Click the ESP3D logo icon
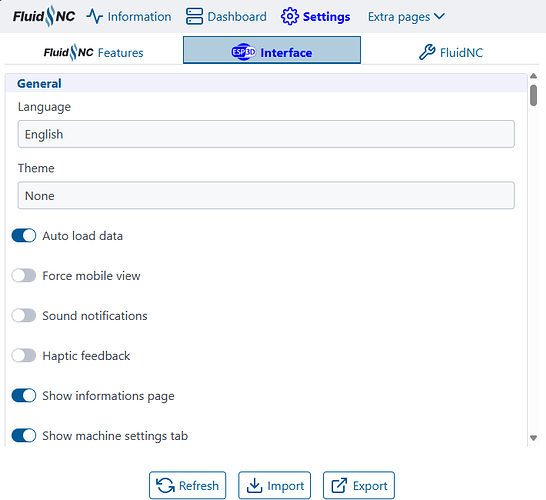 [x=244, y=52]
